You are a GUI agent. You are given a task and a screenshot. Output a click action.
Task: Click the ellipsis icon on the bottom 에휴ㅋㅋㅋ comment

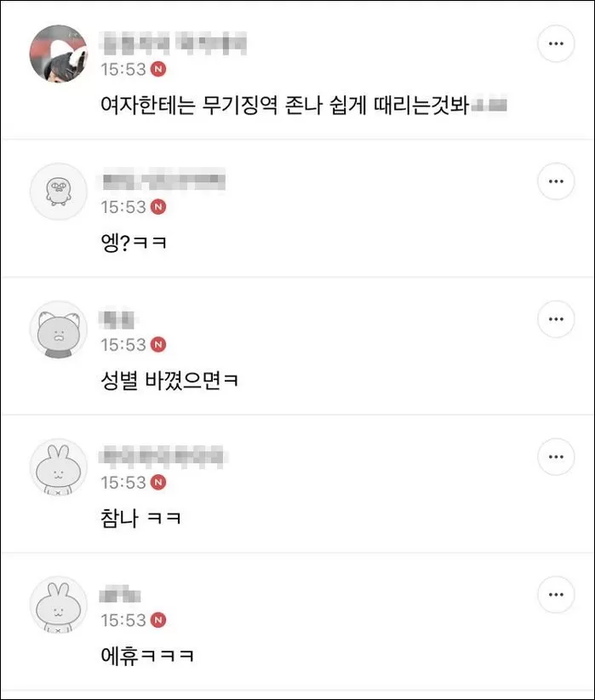(556, 594)
